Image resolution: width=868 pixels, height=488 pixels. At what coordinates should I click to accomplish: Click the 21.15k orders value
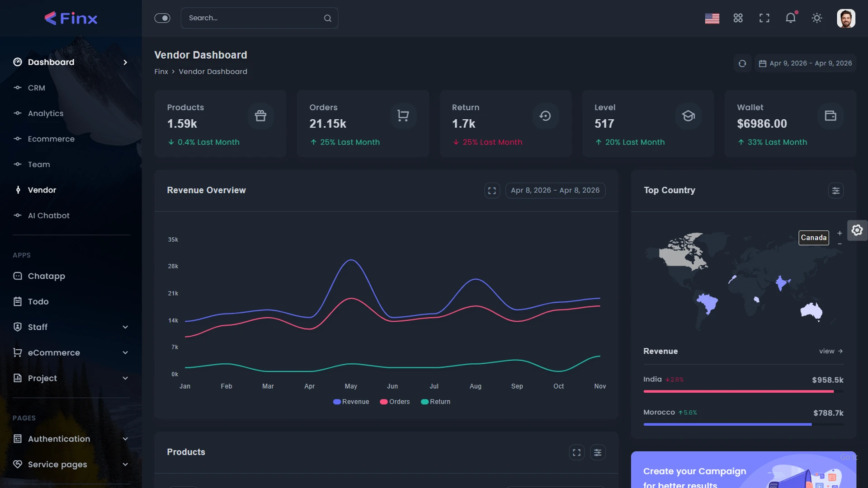pyautogui.click(x=328, y=124)
